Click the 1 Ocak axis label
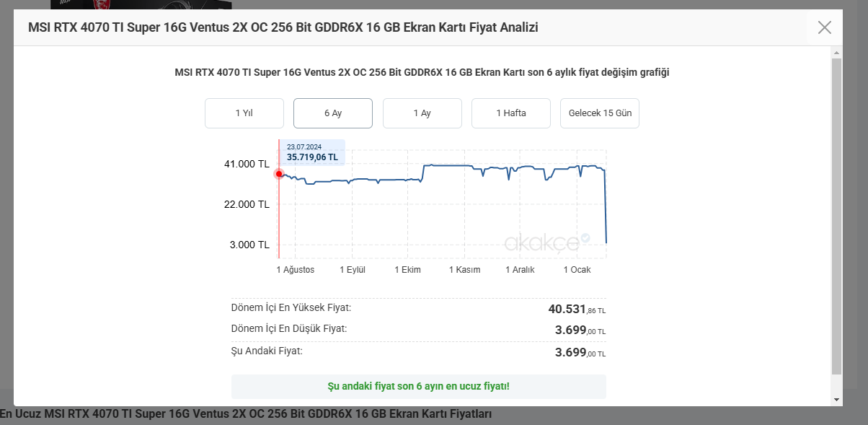Viewport: 868px width, 425px height. pos(577,270)
